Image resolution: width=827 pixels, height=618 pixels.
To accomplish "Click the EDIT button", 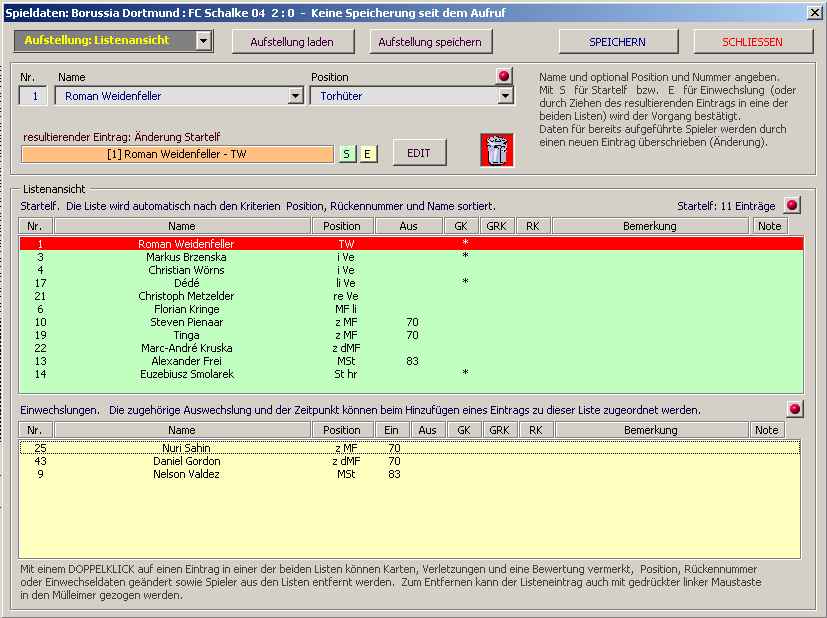I will pyautogui.click(x=419, y=153).
